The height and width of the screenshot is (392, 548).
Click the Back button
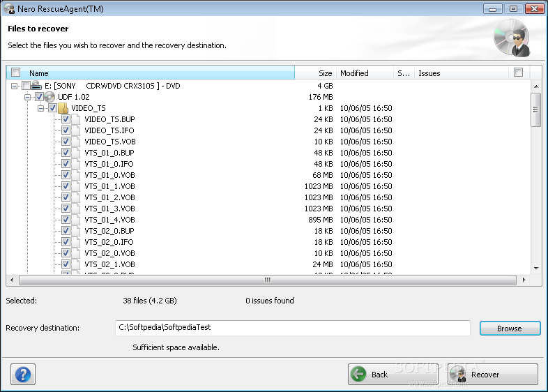click(x=393, y=374)
